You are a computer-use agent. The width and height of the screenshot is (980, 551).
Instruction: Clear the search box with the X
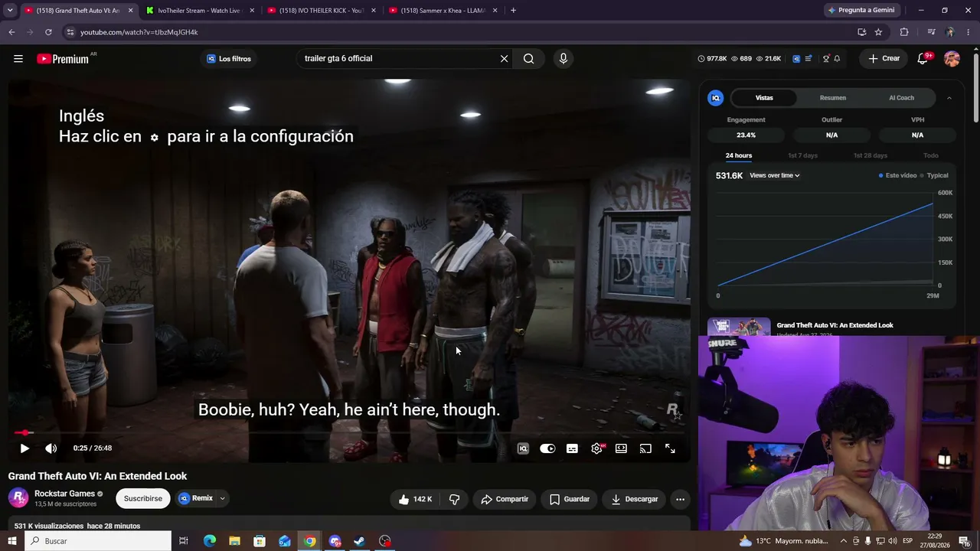pos(504,59)
